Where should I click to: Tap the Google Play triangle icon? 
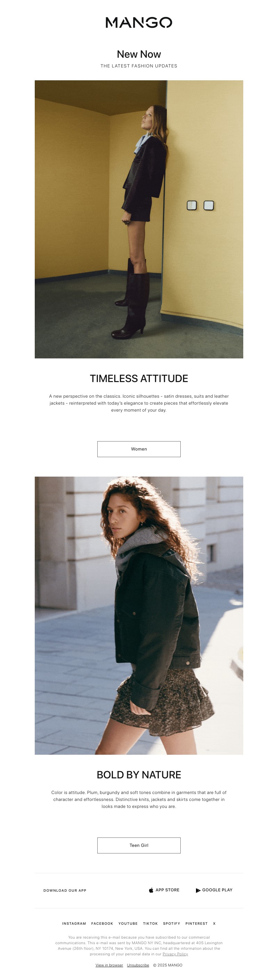point(198,890)
